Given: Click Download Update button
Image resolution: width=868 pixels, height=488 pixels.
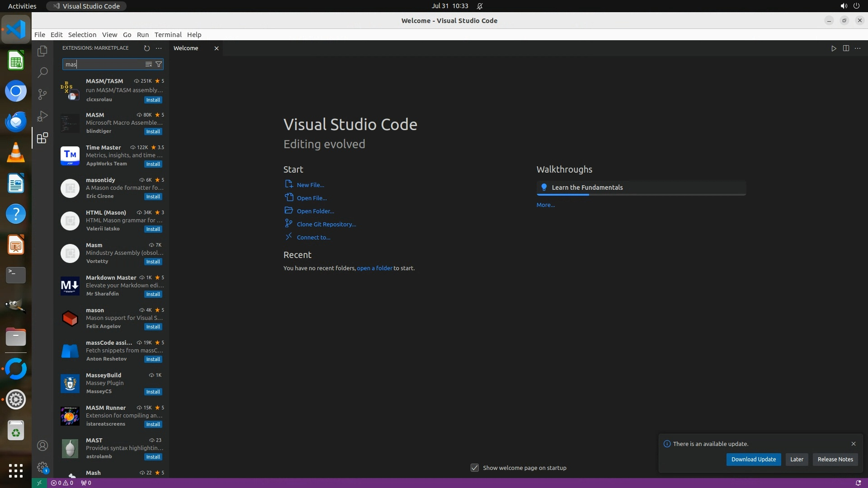Looking at the screenshot, I should tap(753, 459).
